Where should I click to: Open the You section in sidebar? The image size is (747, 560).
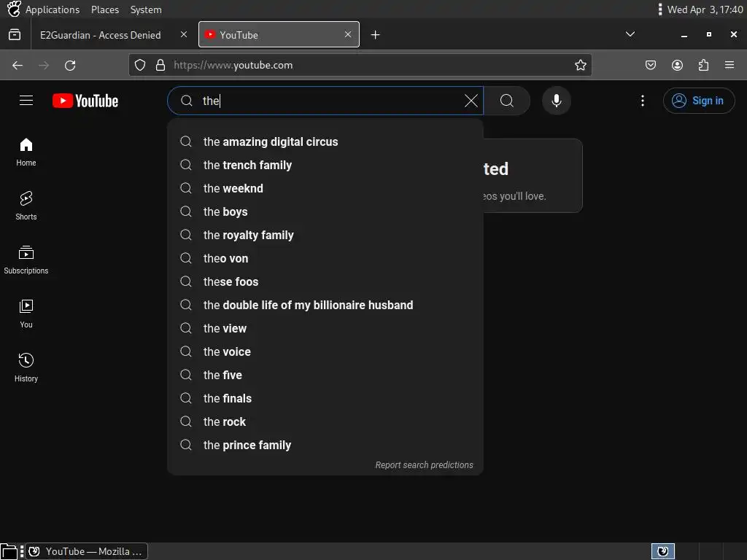tap(26, 314)
